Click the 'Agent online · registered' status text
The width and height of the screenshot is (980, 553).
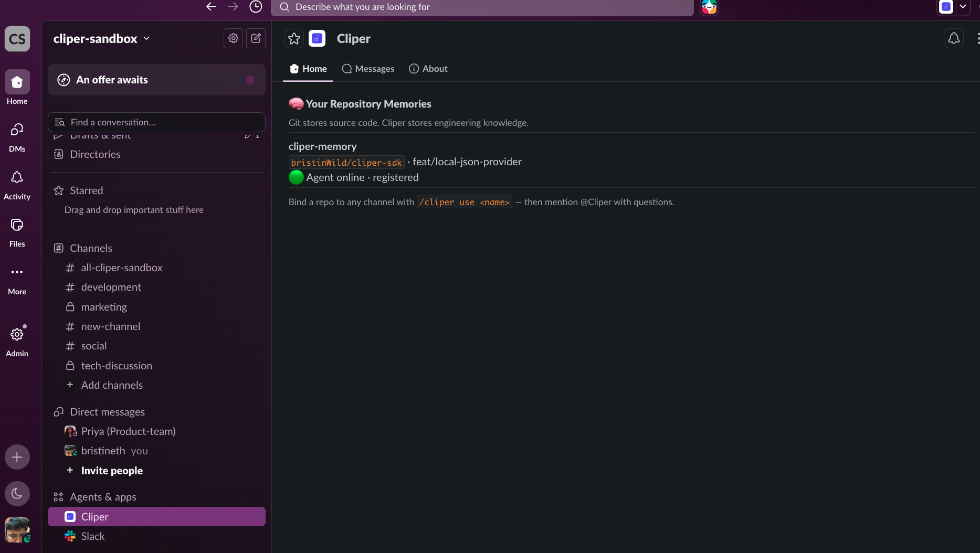click(x=362, y=177)
